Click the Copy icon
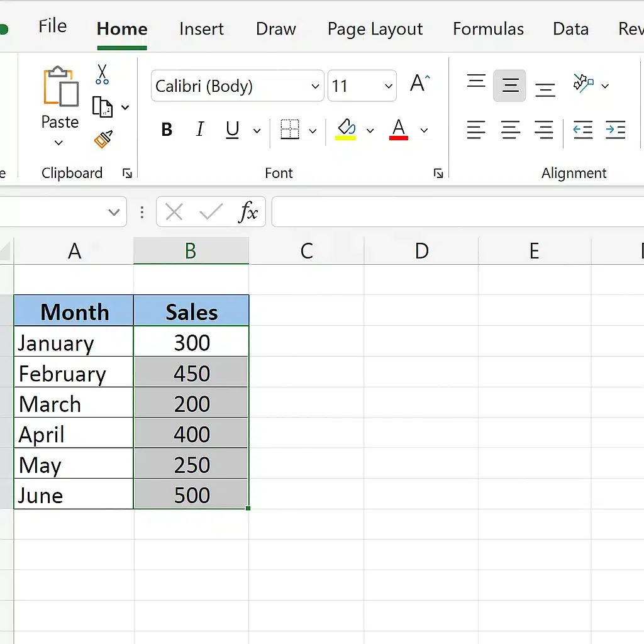 (x=102, y=107)
